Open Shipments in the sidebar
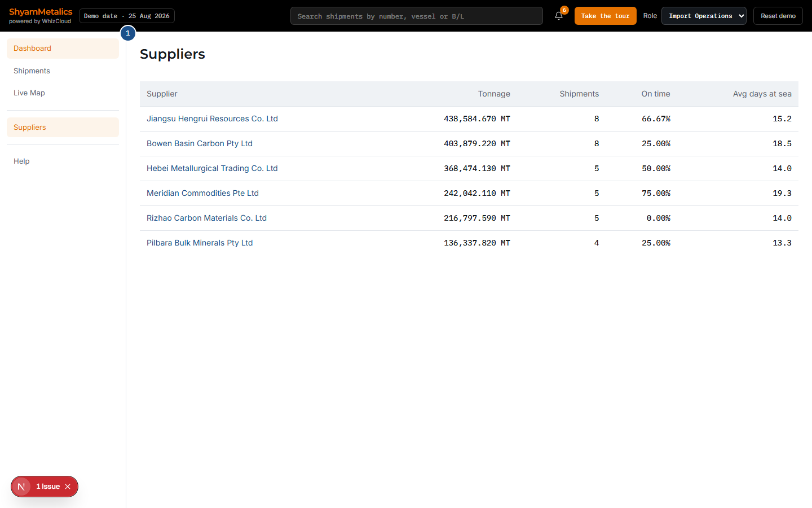The image size is (812, 508). pyautogui.click(x=63, y=71)
